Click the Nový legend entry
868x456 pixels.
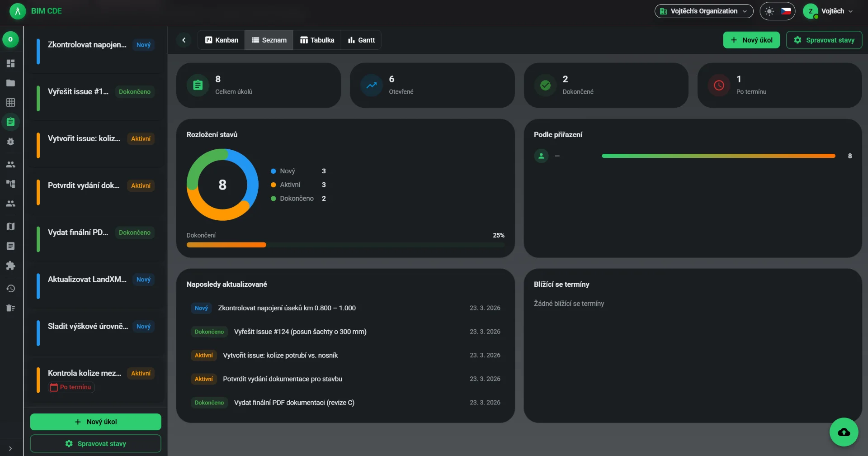298,171
